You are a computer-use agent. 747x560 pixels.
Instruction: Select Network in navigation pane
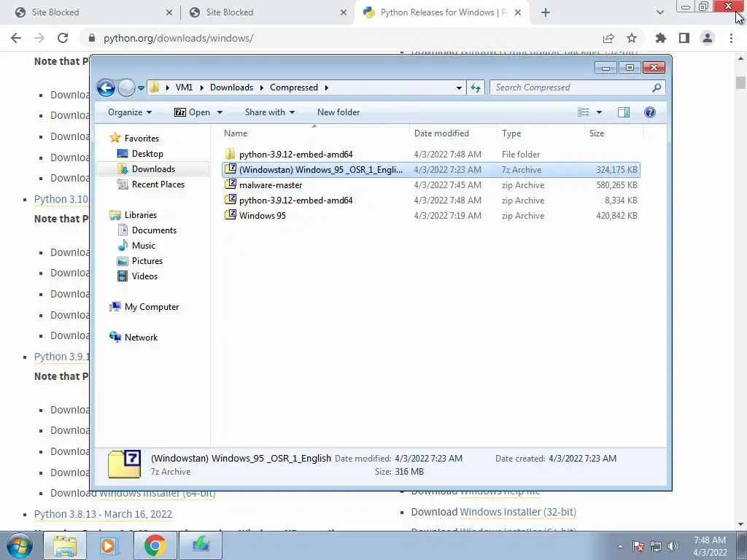tap(141, 337)
